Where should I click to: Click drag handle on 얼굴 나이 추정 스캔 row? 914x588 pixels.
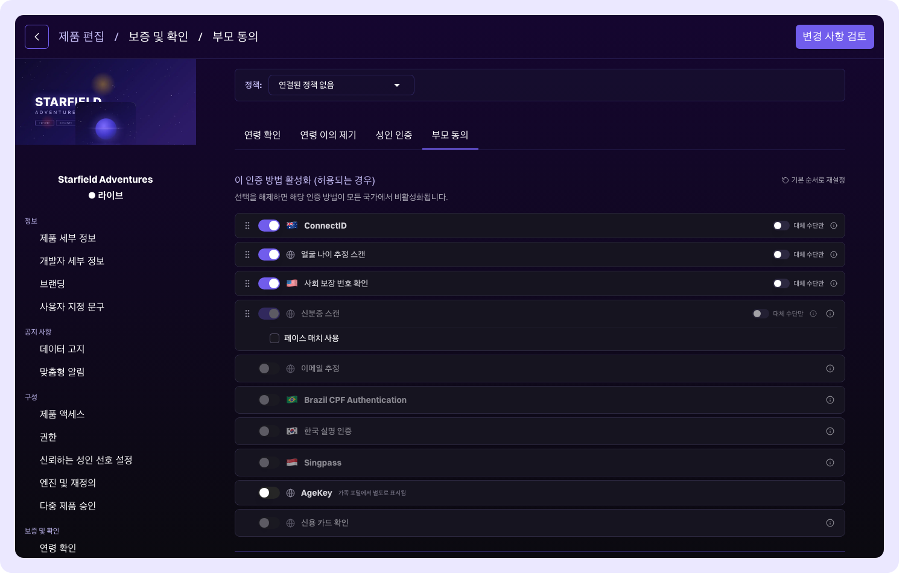tap(247, 254)
